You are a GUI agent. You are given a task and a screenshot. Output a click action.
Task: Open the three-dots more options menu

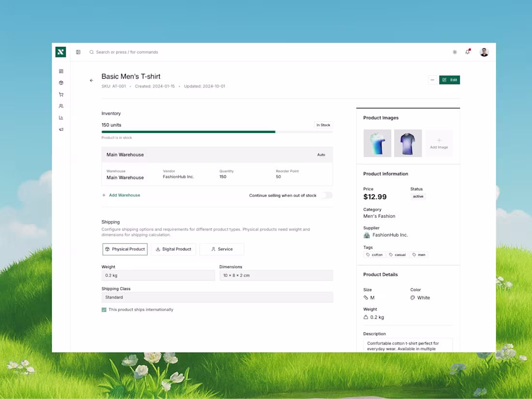click(x=432, y=80)
